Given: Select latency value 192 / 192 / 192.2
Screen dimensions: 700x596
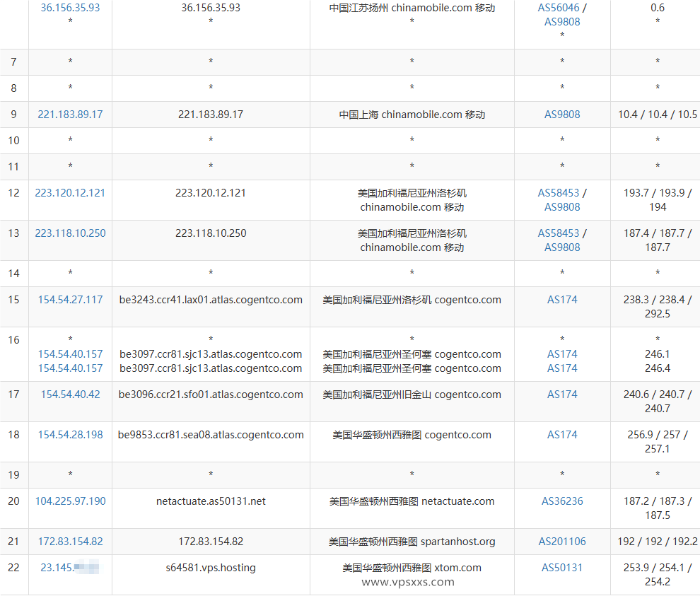Looking at the screenshot, I should pos(657,541).
